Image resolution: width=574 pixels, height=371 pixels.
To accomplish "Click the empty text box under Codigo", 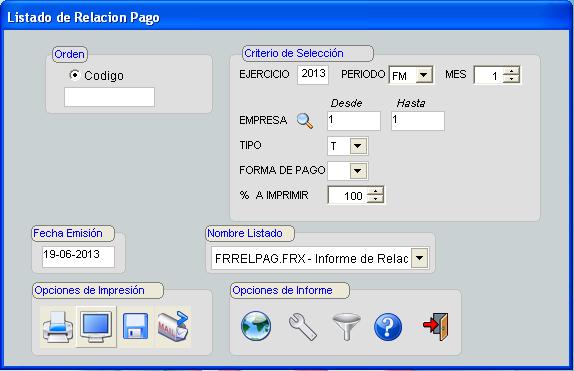I will tap(109, 97).
